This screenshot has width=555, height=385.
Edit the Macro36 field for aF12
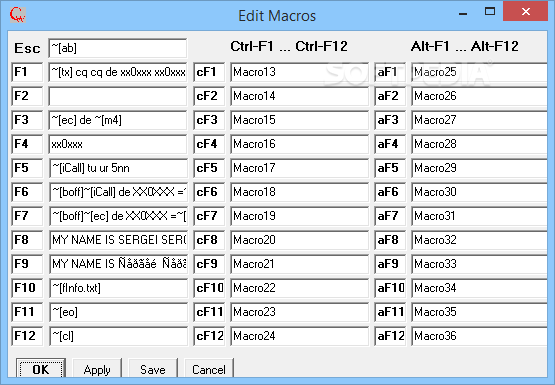pos(479,336)
